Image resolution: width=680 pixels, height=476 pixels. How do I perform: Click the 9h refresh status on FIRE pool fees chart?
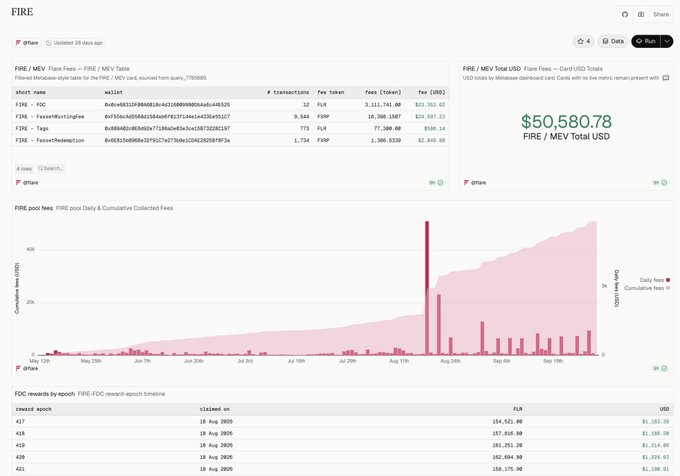pyautogui.click(x=660, y=368)
